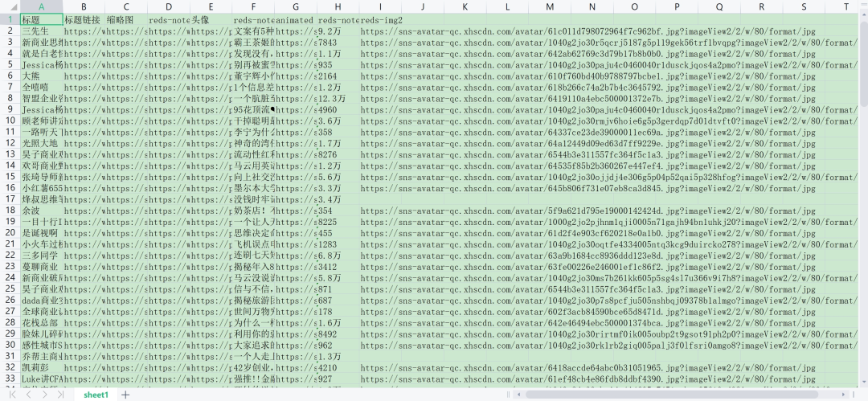This screenshot has height=401, width=868.
Task: Select column Q header
Action: tap(719, 6)
